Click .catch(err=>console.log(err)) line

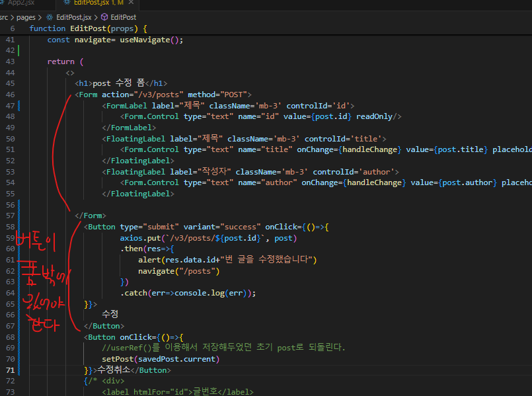click(188, 293)
